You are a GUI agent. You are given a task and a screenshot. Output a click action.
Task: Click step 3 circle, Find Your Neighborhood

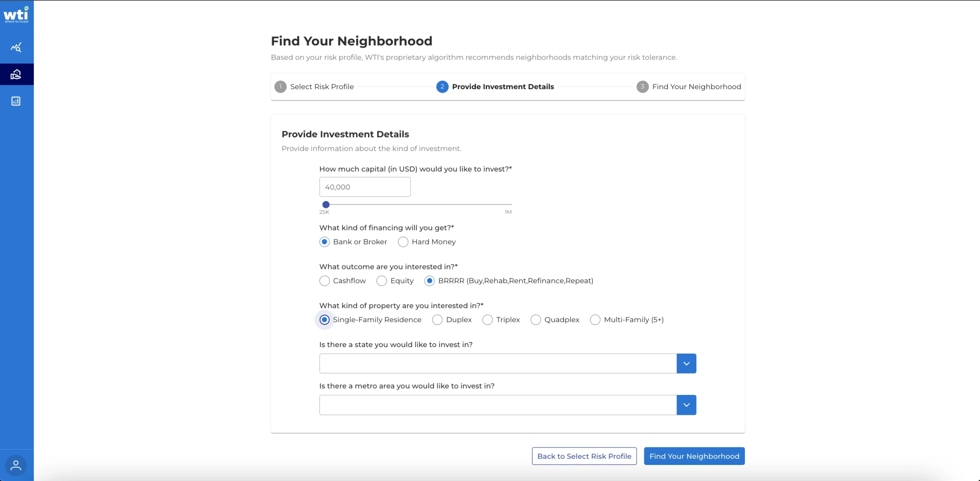tap(642, 87)
